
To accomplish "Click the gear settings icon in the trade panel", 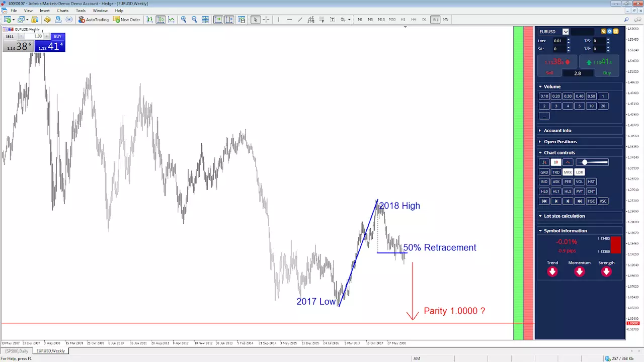I will click(609, 31).
